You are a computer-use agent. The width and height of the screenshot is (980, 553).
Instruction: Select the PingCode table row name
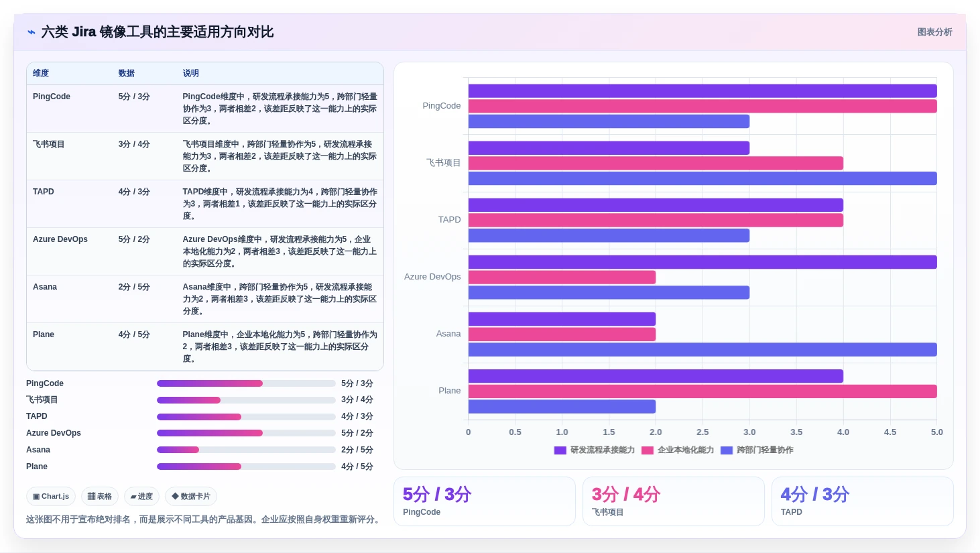[52, 97]
